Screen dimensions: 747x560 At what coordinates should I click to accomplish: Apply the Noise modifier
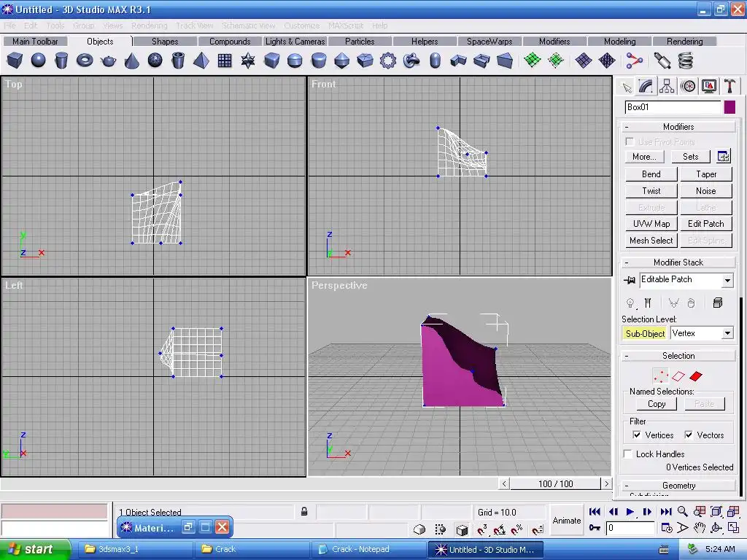[x=706, y=191]
